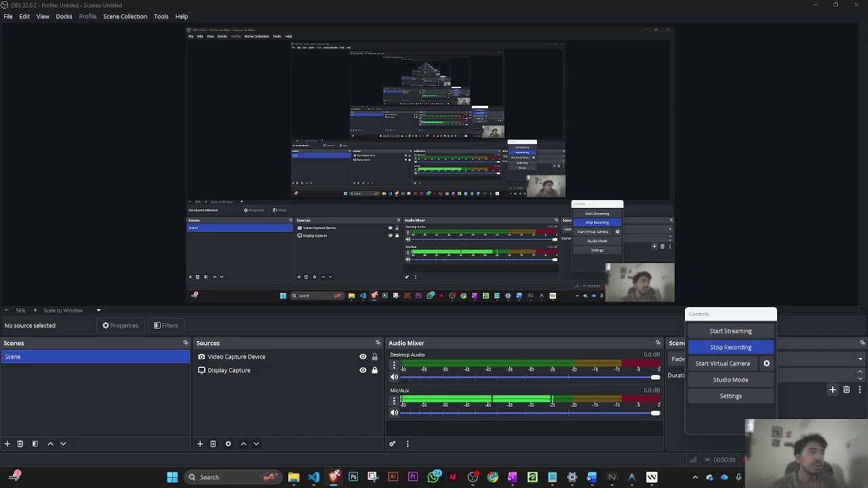The image size is (868, 488).
Task: Delete scene transition trash icon
Action: click(846, 390)
